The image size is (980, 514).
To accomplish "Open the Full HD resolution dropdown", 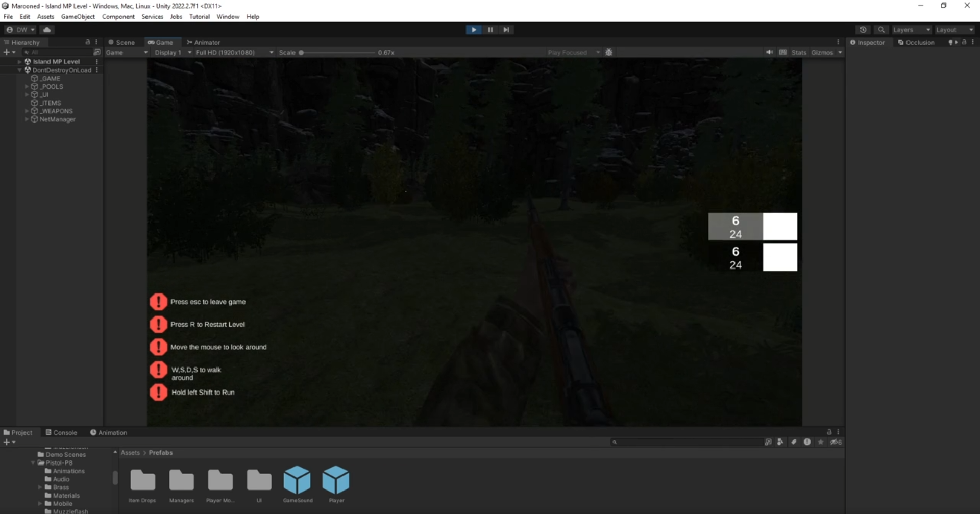I will [234, 52].
